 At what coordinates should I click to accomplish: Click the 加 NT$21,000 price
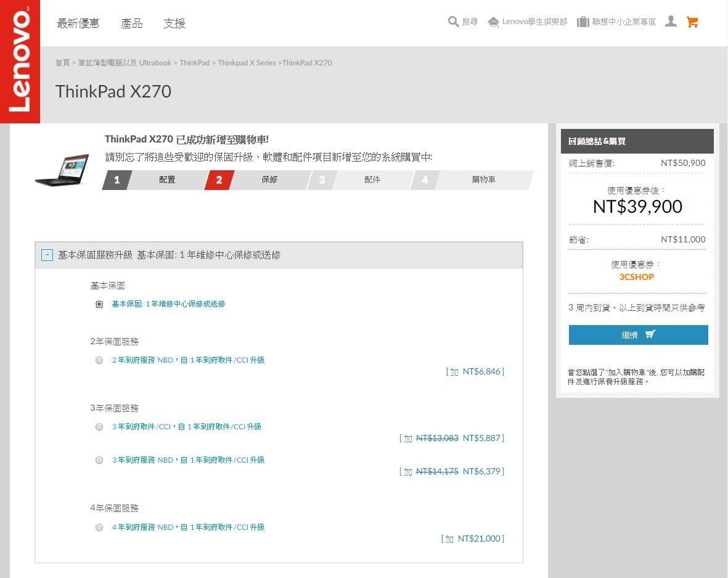pos(473,539)
